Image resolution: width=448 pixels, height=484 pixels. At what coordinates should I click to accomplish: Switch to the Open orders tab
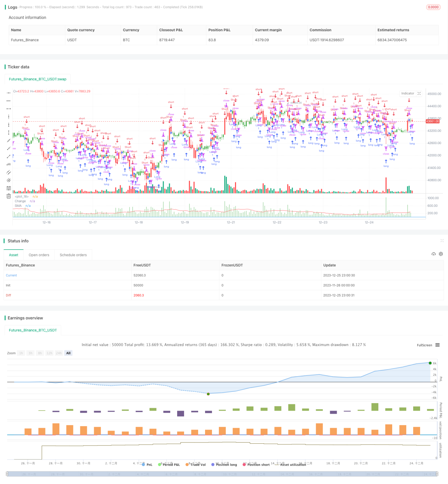point(39,255)
